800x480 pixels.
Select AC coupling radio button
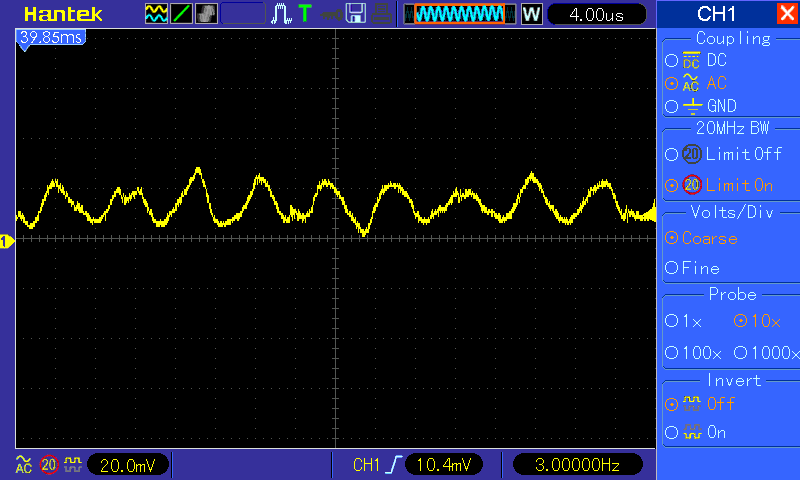coord(671,83)
